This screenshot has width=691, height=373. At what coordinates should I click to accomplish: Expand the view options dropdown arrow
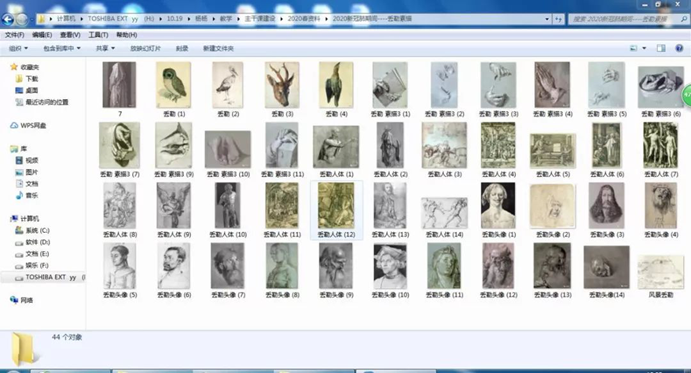pos(644,48)
